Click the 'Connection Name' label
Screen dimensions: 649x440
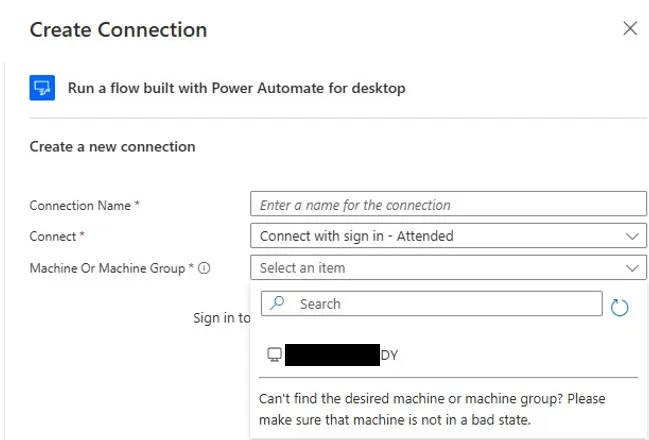click(x=81, y=205)
